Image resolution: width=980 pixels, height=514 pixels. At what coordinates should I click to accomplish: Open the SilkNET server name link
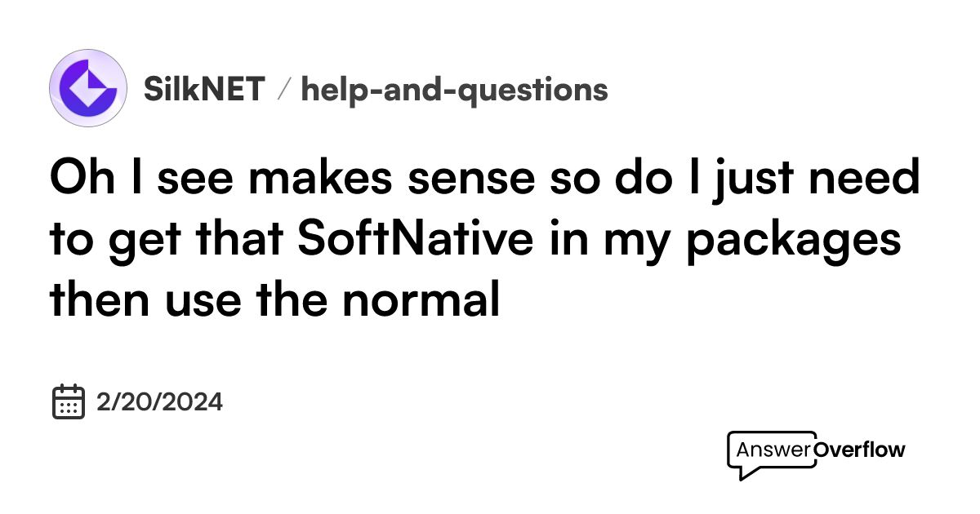click(x=204, y=89)
